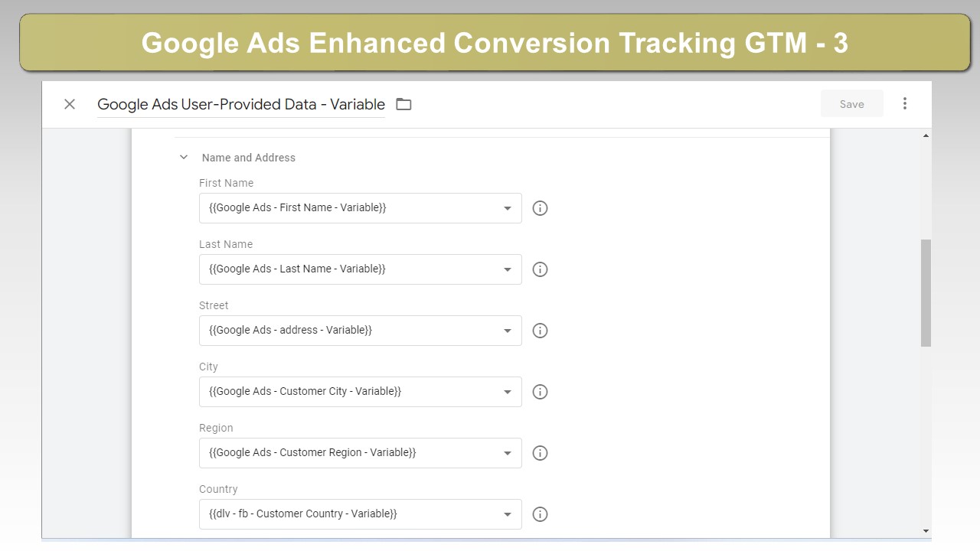Click the info icon beside City field
Viewport: 980px width, 551px height.
tap(540, 392)
